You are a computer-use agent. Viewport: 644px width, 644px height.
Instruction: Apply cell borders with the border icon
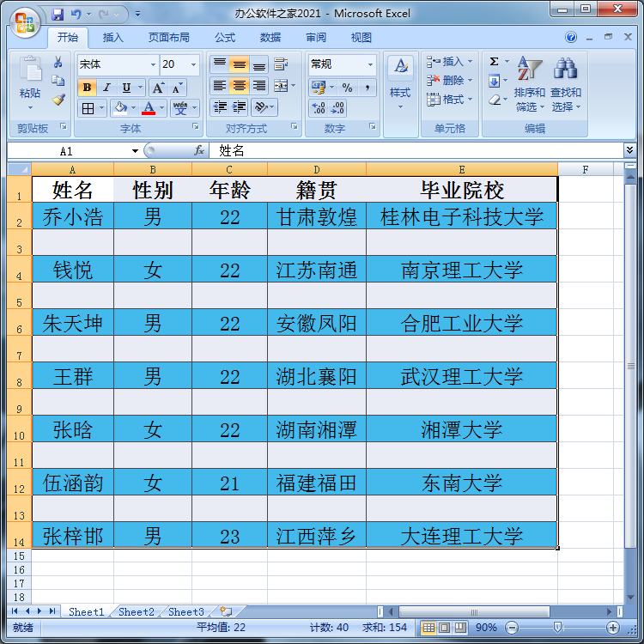(88, 108)
